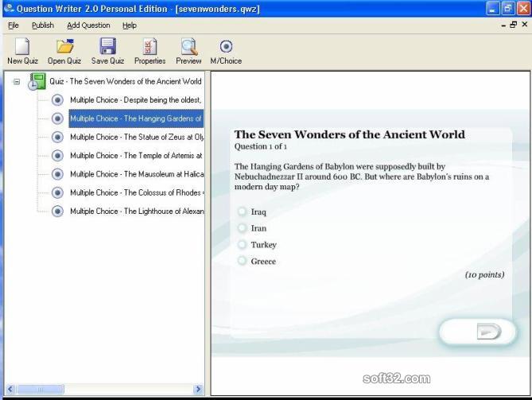Open the File menu

(x=14, y=25)
